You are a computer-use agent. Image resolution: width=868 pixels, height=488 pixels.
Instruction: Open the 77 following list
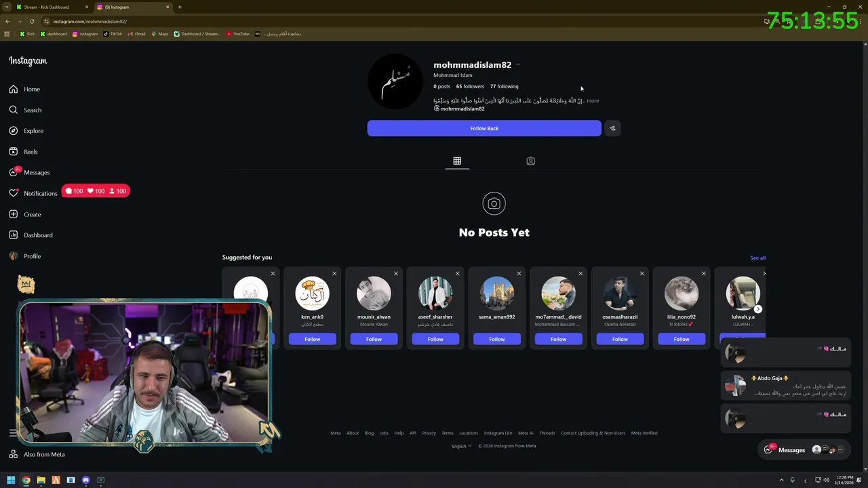[504, 86]
